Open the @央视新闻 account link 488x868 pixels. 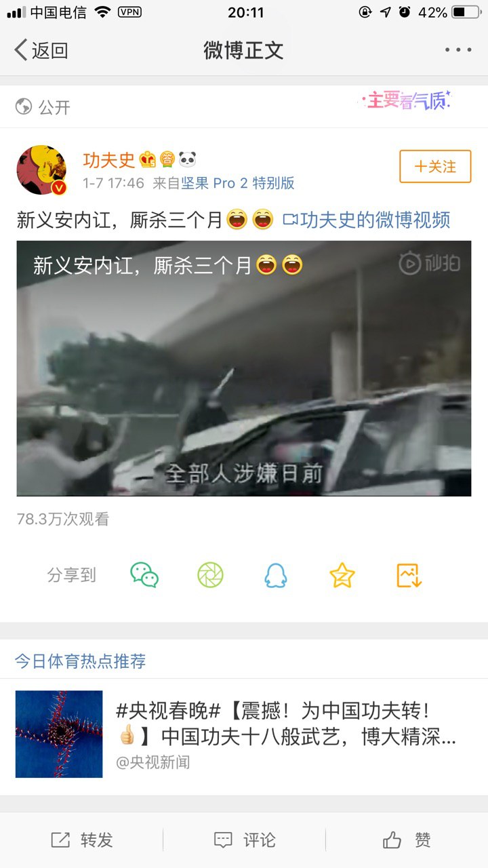coord(153,763)
